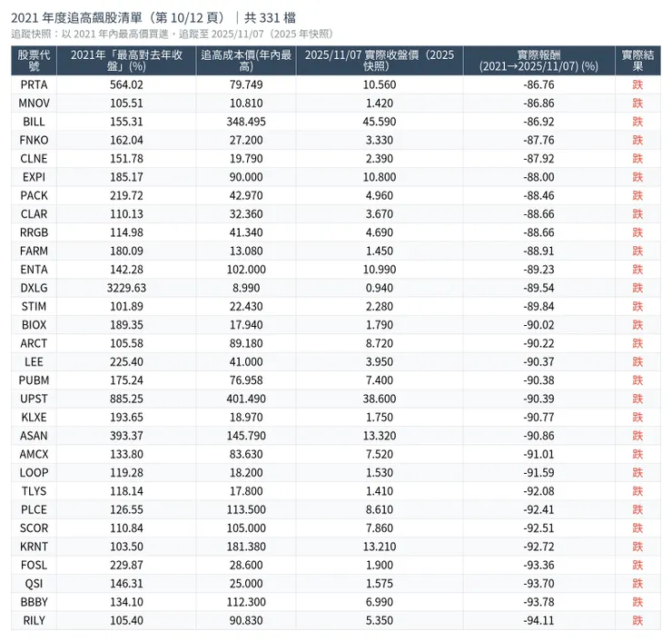Click the -90.02 return for BIOX
This screenshot has height=641, width=672.
point(539,325)
